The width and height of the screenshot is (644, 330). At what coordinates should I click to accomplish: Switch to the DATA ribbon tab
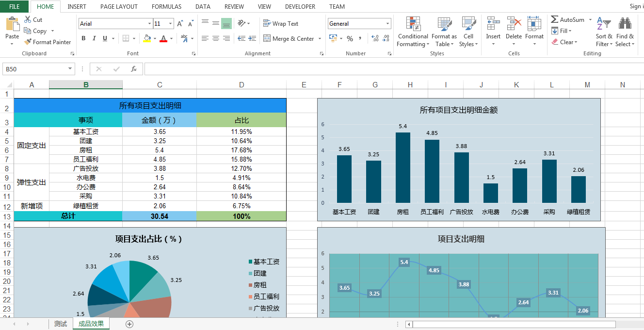tap(203, 6)
